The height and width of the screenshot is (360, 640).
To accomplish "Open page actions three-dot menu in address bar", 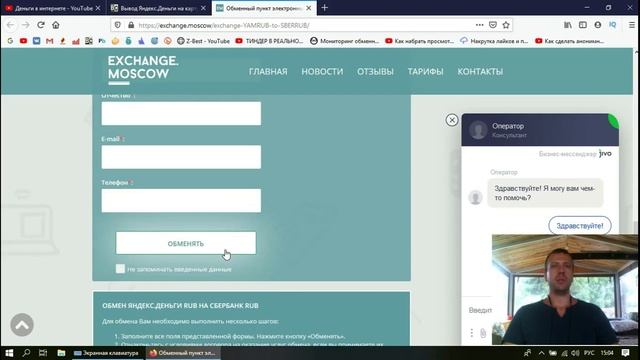I will point(480,25).
